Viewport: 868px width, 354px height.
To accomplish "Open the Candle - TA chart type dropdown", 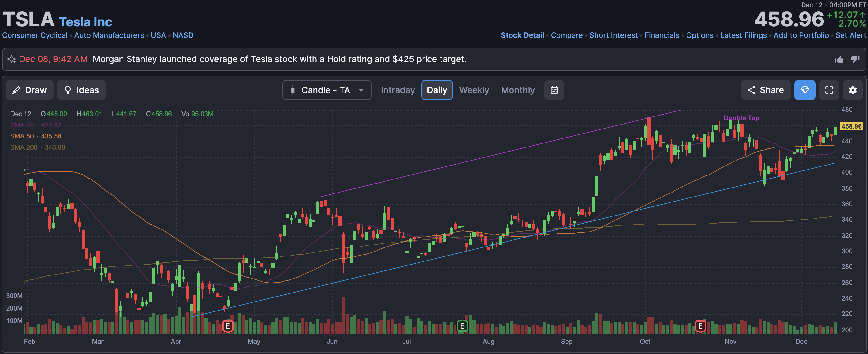I will (x=327, y=90).
